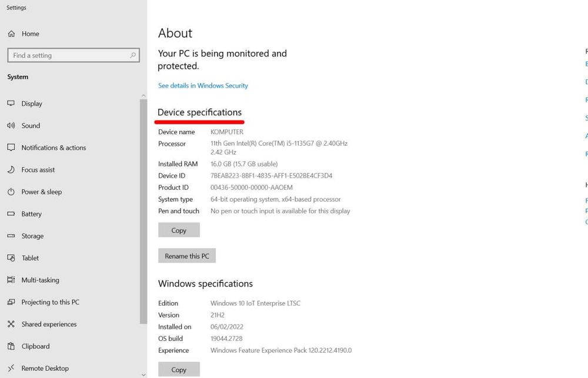Screen dimensions: 588x378
Task: Open See details in Windows Security
Action: 203,85
